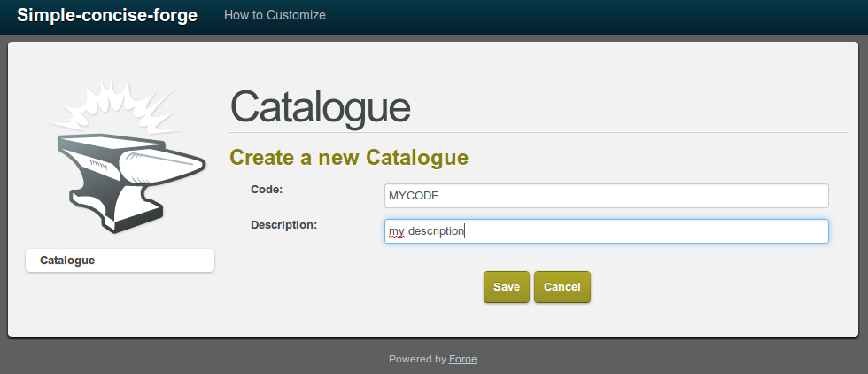Follow the Forge link in footer
Image resolution: width=868 pixels, height=374 pixels.
[x=462, y=359]
